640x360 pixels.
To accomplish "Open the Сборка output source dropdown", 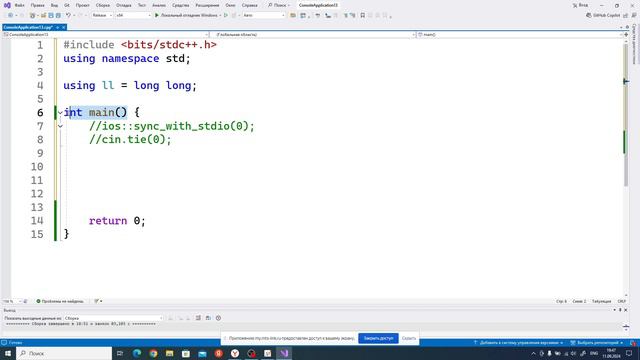I will pyautogui.click(x=113, y=318).
